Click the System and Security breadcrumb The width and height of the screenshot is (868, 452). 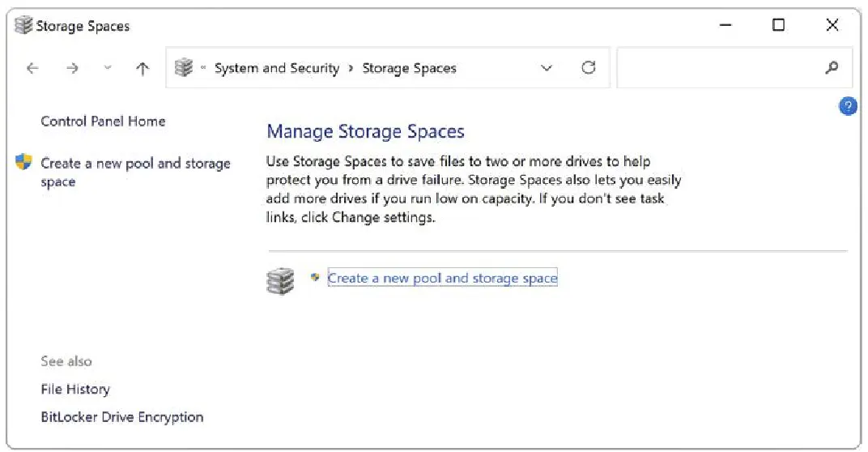(x=276, y=69)
